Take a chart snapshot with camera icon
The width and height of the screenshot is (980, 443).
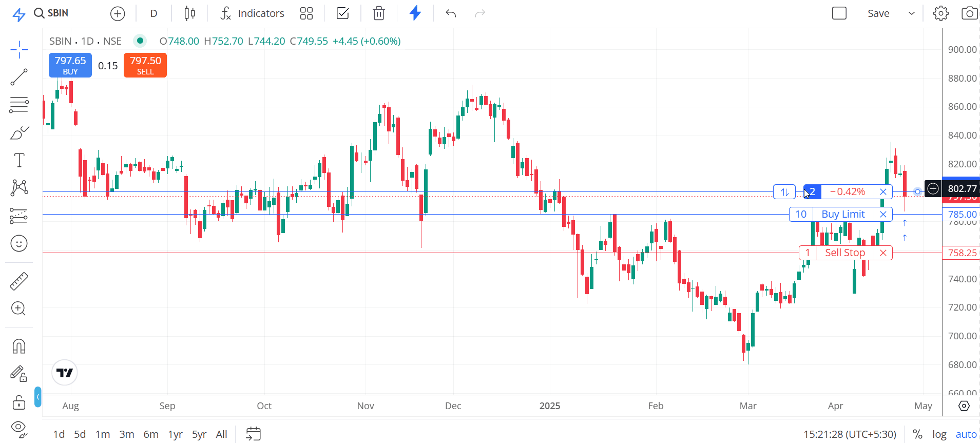coord(969,13)
